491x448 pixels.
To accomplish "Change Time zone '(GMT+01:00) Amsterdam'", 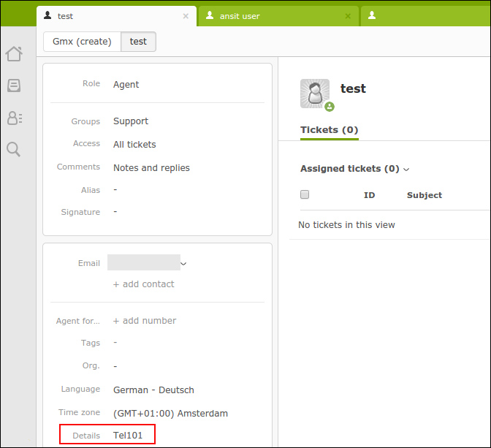I will click(x=170, y=414).
